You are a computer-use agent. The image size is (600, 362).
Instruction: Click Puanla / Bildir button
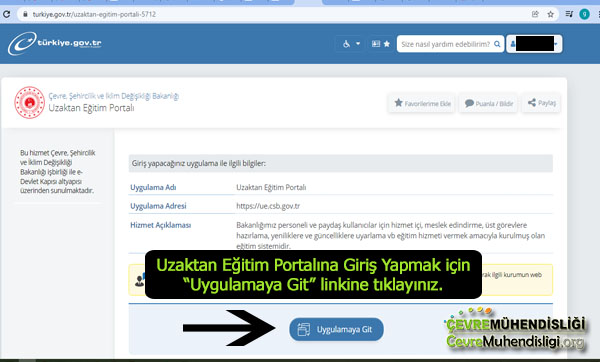pos(489,103)
